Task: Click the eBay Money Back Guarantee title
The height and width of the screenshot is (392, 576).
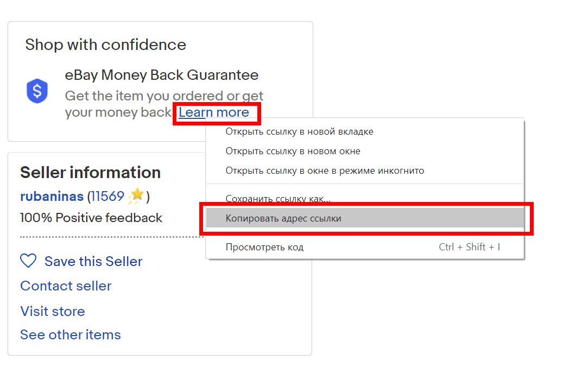Action: coord(161,75)
